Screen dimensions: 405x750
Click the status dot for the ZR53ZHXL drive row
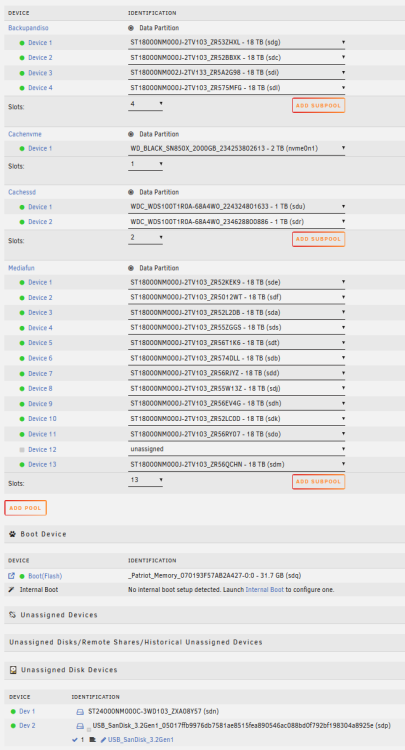pos(22,43)
